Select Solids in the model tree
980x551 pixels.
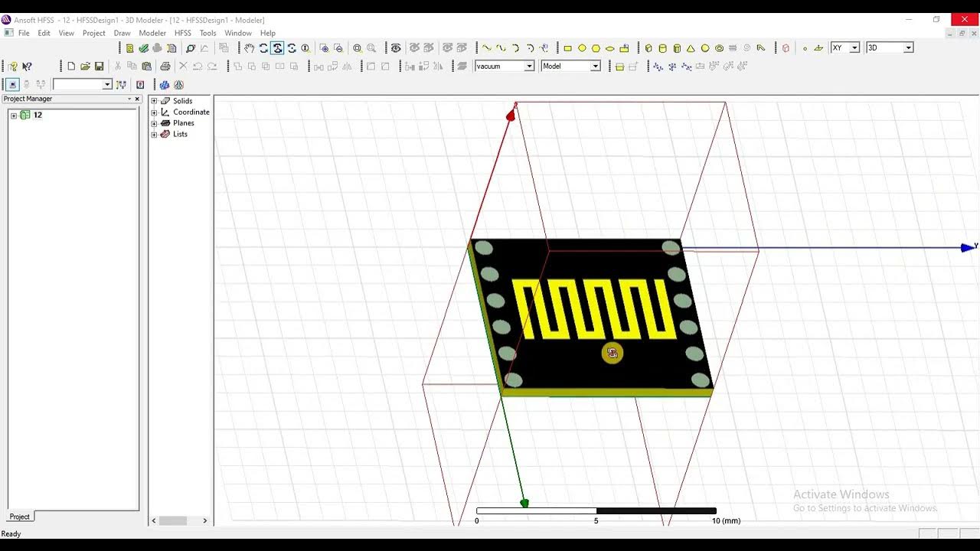182,101
